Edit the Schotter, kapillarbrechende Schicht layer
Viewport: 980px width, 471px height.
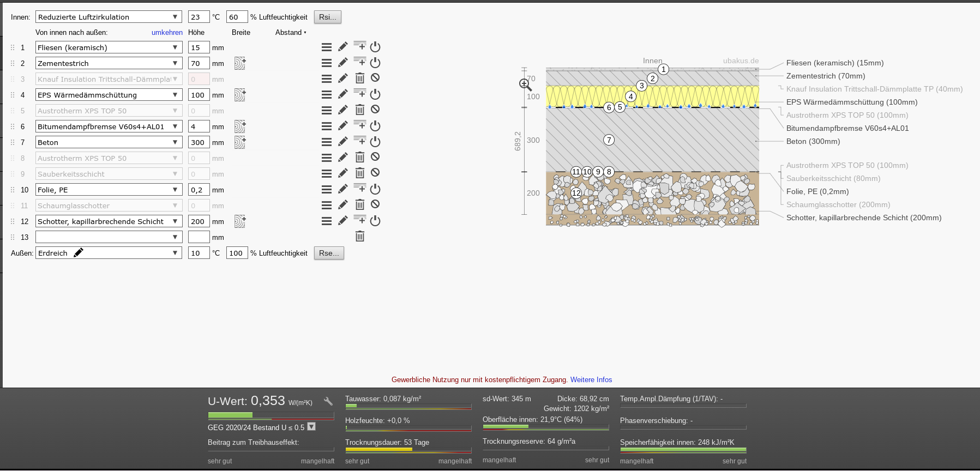coord(343,221)
